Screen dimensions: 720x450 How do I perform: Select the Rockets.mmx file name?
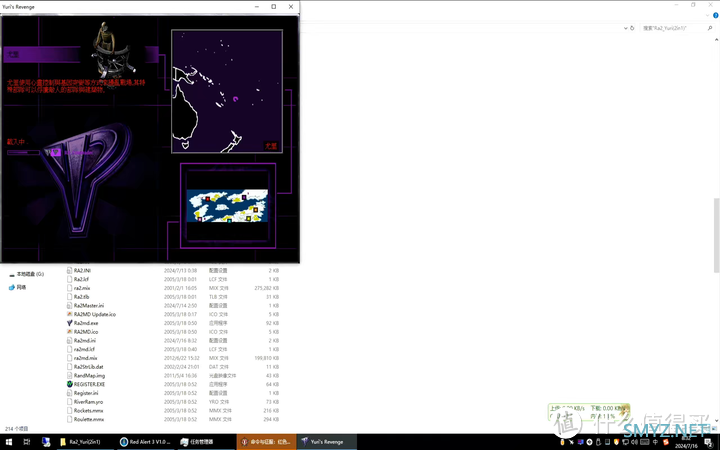88,410
